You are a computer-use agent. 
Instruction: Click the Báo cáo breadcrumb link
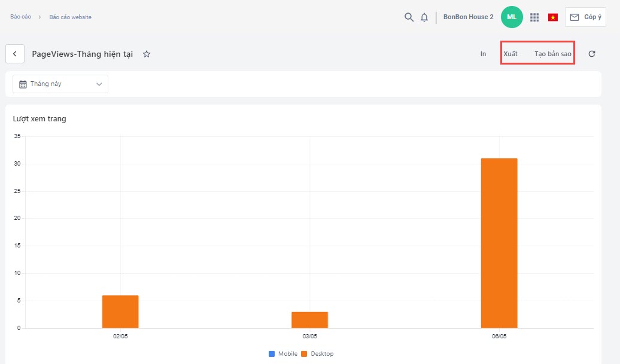coord(21,17)
